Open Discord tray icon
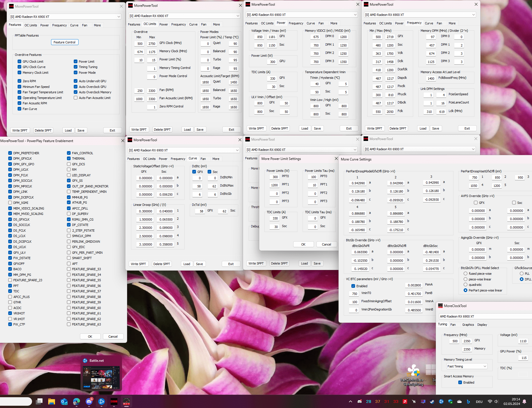The width and height of the screenshot is (532, 408). coord(360,401)
